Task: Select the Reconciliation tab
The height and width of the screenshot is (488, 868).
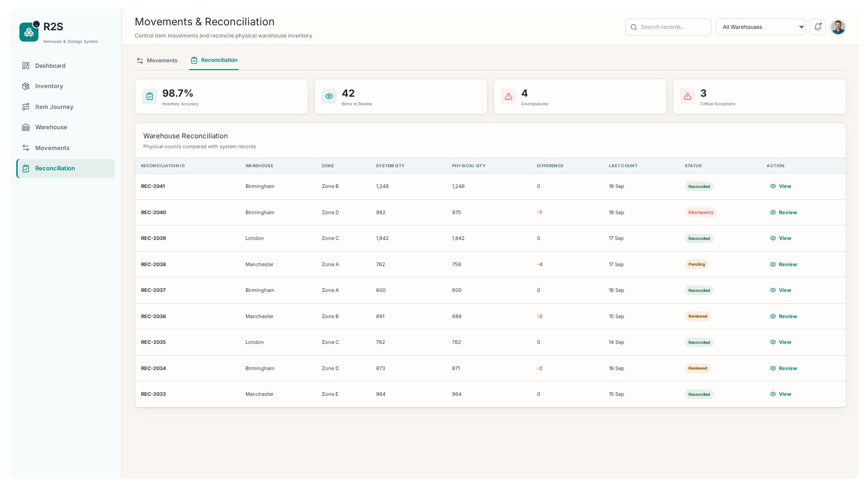Action: 214,60
